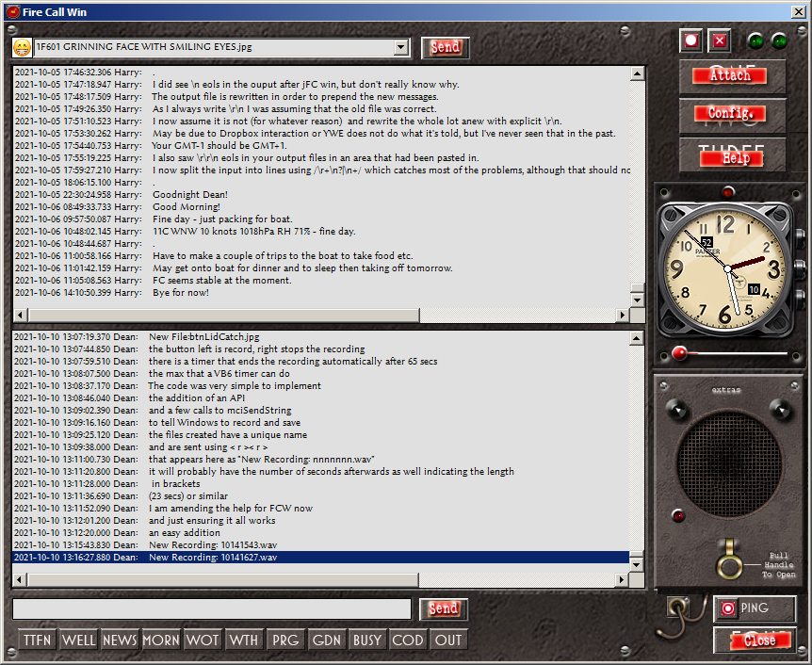Screen dimensions: 812x665
Task: Open the emoji filename dropdown list
Action: [x=402, y=47]
